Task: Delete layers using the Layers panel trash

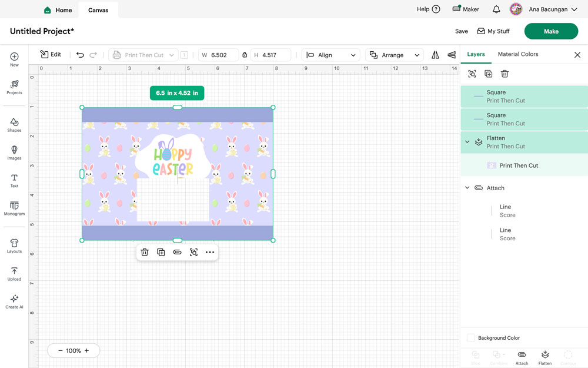Action: click(x=505, y=74)
